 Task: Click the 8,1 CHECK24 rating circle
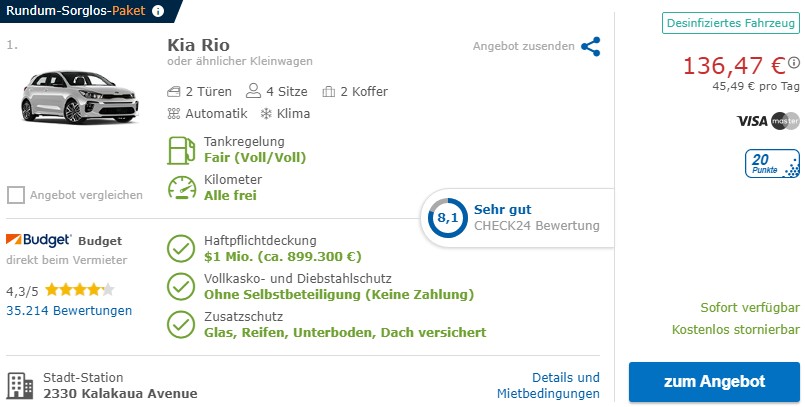[x=448, y=218]
